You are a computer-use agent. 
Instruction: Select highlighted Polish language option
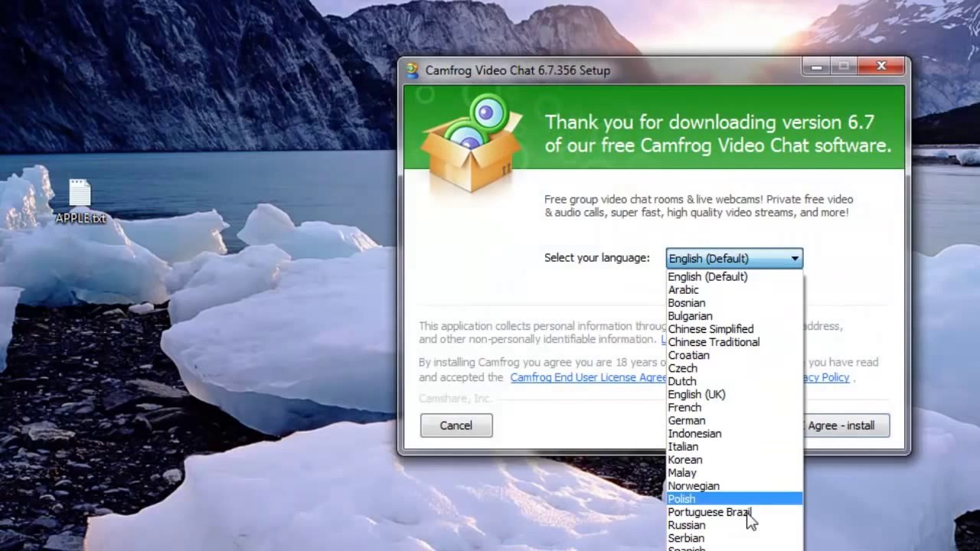pyautogui.click(x=735, y=498)
